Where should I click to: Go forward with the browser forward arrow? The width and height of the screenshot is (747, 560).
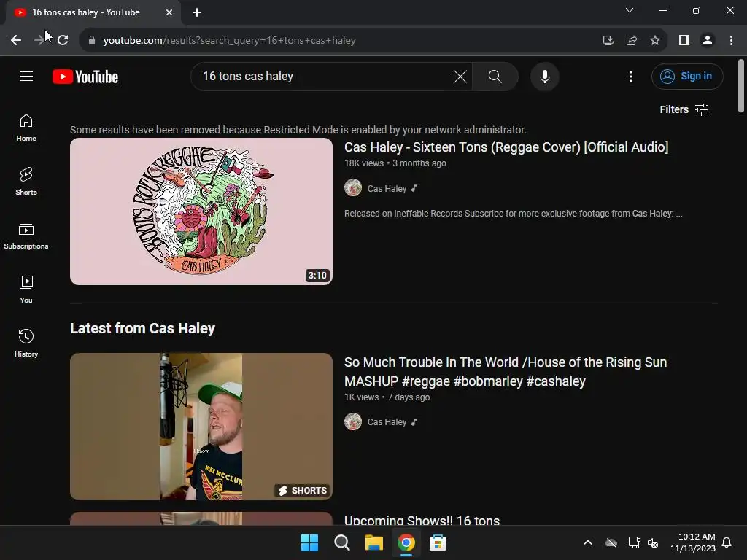(x=39, y=41)
